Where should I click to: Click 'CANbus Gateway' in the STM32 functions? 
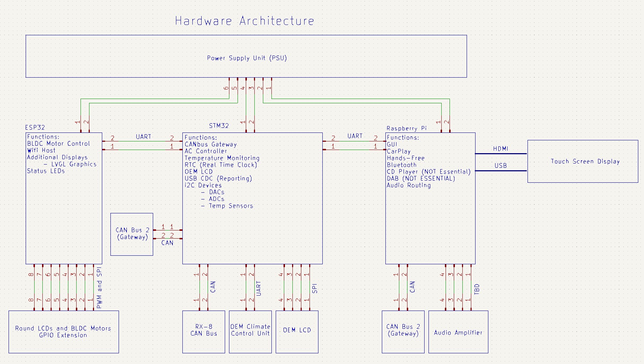point(211,144)
